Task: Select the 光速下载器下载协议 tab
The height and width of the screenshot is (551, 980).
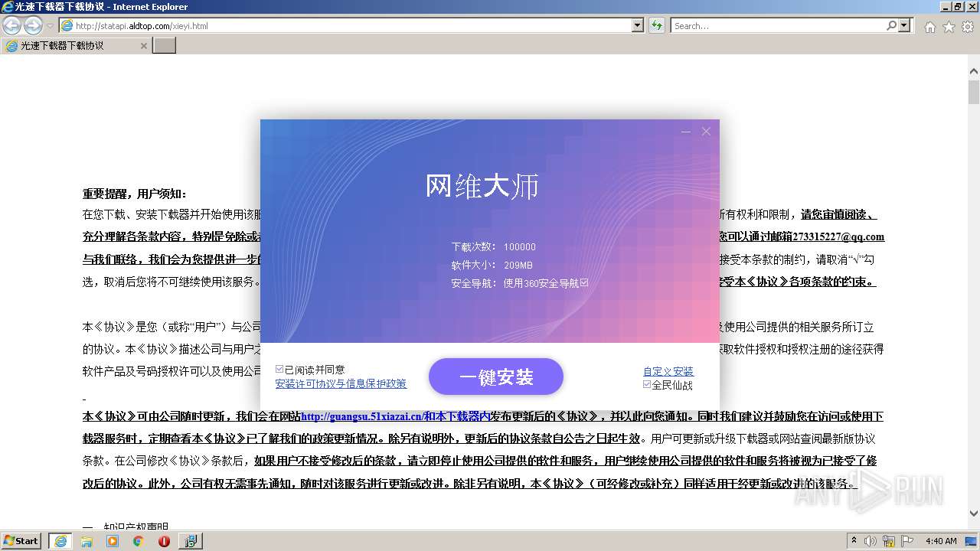Action: (76, 46)
